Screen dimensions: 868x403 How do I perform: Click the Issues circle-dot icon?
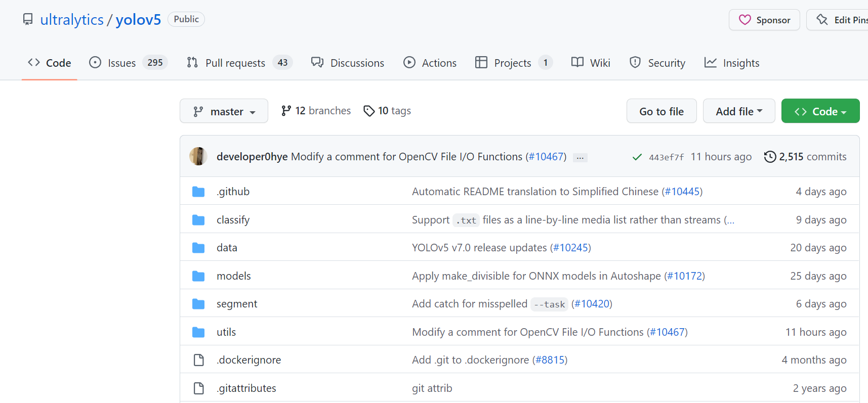95,62
